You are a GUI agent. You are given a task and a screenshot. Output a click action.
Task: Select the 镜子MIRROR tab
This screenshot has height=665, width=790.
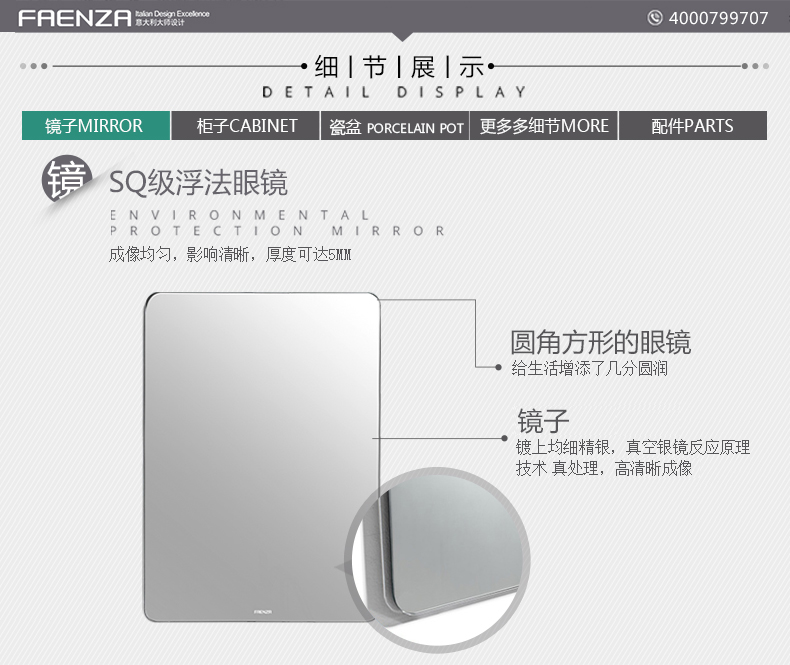tap(96, 125)
